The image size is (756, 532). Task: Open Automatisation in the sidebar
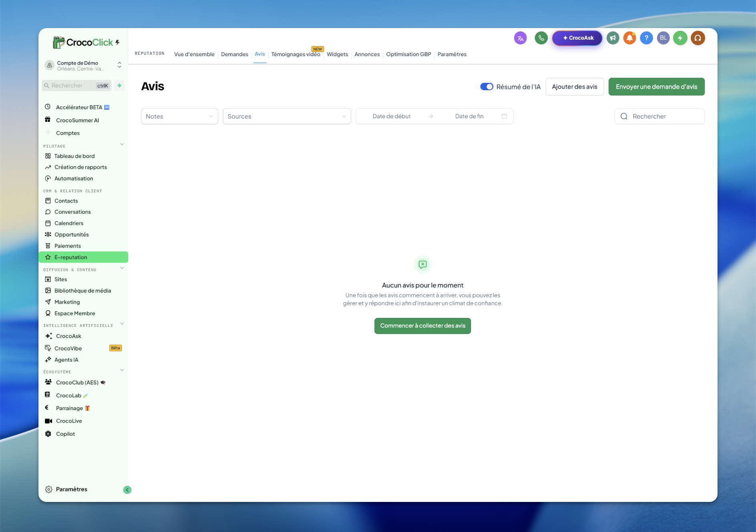coord(74,178)
